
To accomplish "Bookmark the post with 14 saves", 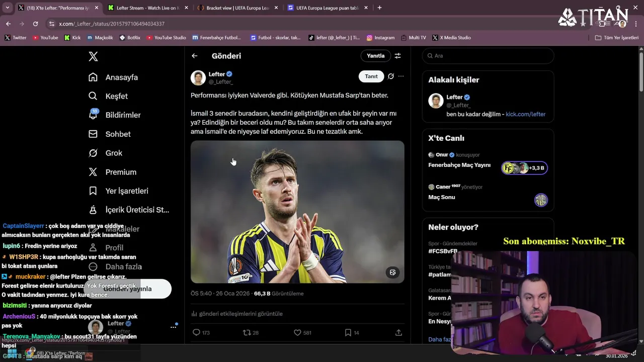I will point(348,332).
